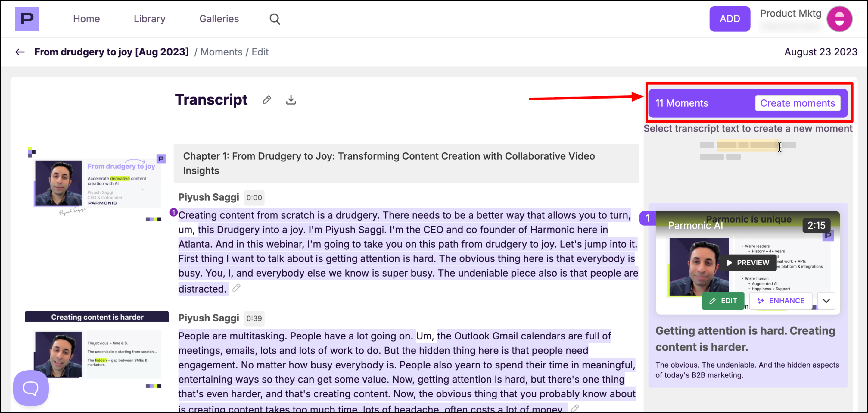Open the Library menu
This screenshot has height=413, width=868.
click(x=149, y=19)
